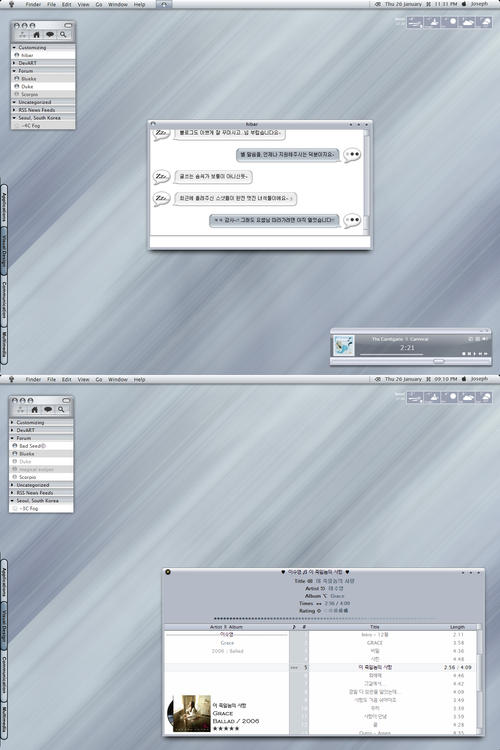Screen dimensions: 500x750
Task: Open the Finder menu on the 11:31 PM menu bar
Action: click(33, 4)
